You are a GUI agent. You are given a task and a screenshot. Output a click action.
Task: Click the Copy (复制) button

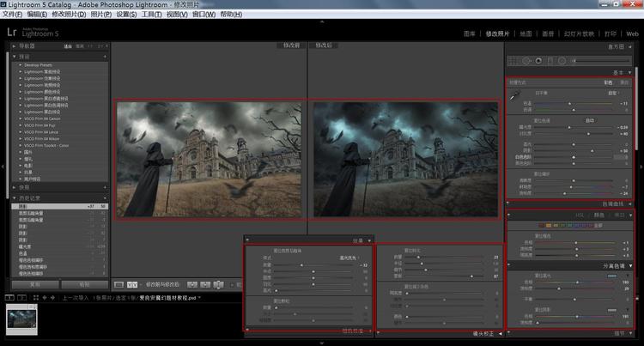coord(35,284)
